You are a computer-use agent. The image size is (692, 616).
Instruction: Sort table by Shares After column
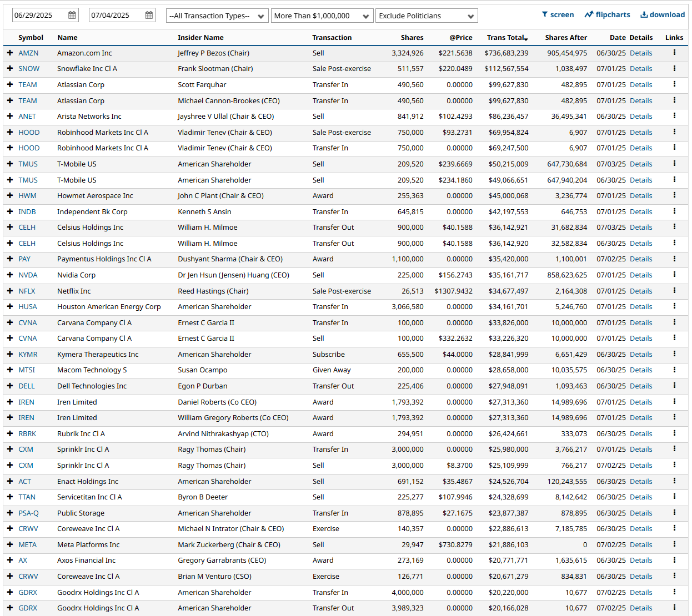point(566,38)
